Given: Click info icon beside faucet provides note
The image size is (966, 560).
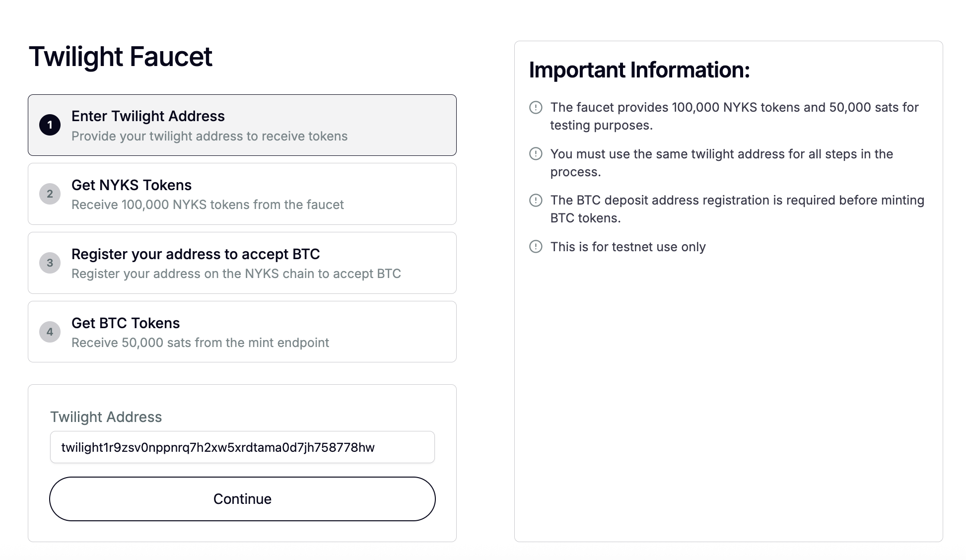Looking at the screenshot, I should click(x=536, y=107).
